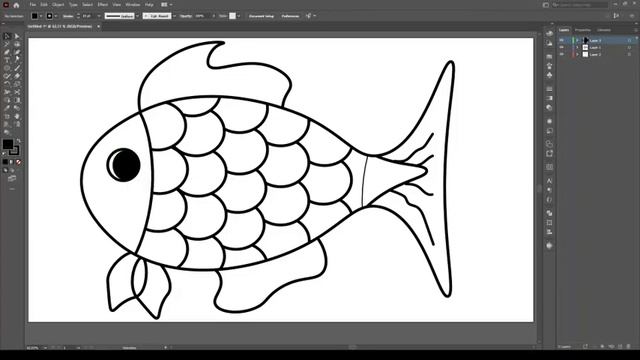Open the graphic style dropdown arrow
Viewport: 640px width, 360px height.
tap(238, 16)
